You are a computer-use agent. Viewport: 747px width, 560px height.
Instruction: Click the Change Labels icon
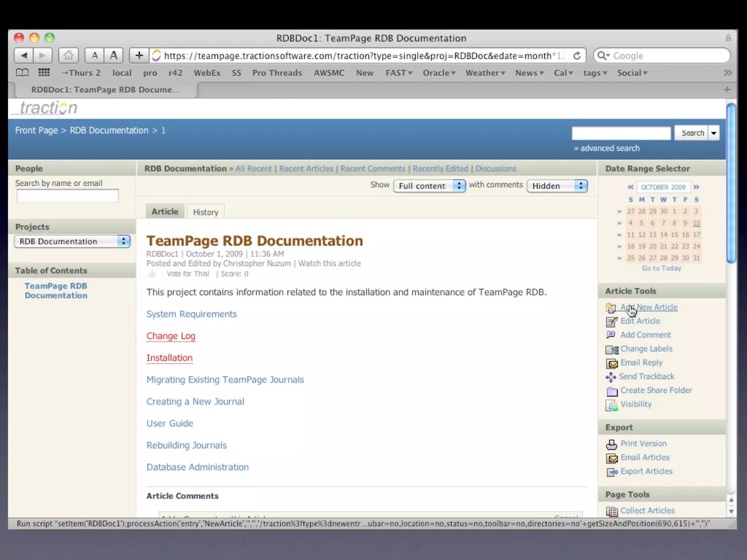[x=612, y=350]
